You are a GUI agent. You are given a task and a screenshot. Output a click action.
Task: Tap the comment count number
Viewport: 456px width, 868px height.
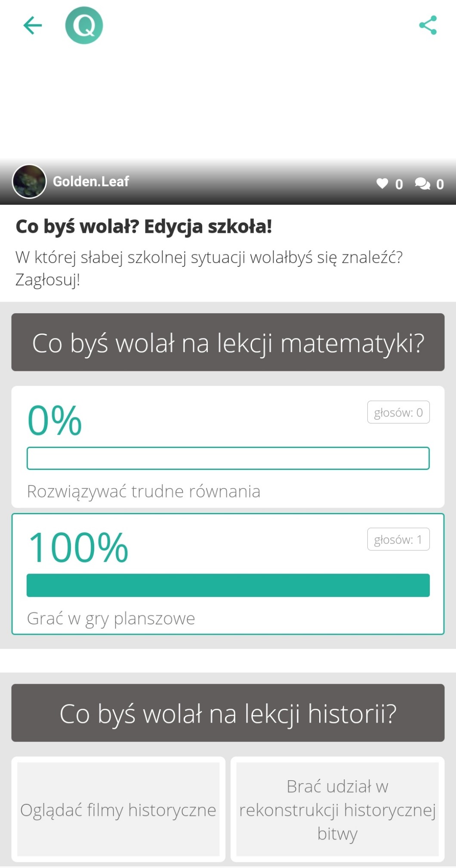tap(440, 184)
